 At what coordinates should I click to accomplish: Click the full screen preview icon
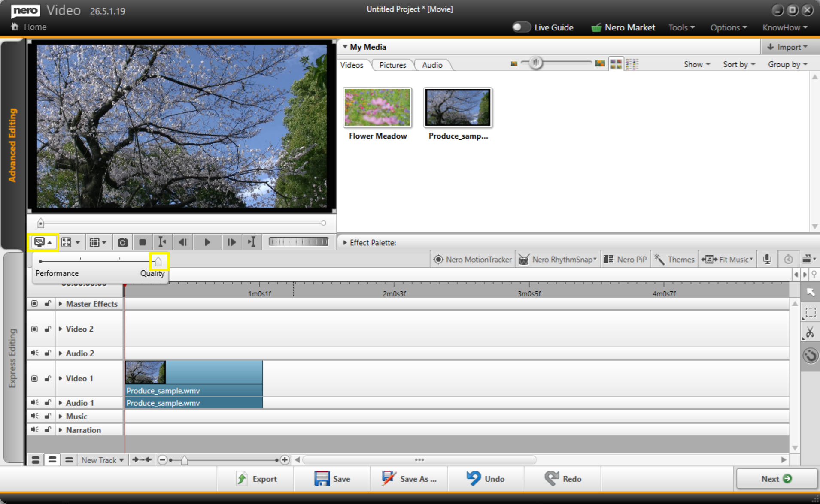pyautogui.click(x=67, y=242)
